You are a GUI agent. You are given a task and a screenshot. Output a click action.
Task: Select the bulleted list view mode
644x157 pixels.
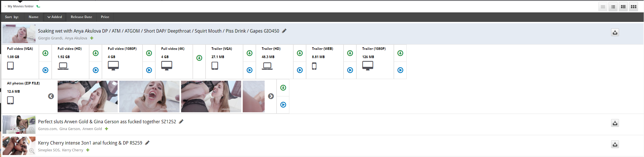pos(613,7)
